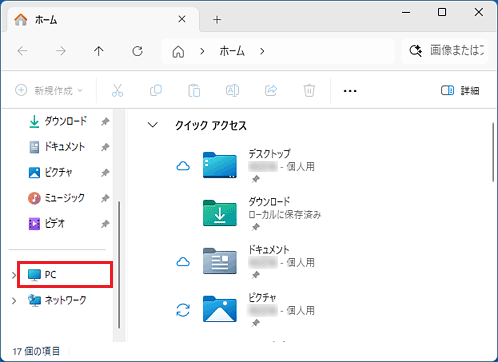
Task: Open the 新規作成 dropdown
Action: (x=49, y=90)
